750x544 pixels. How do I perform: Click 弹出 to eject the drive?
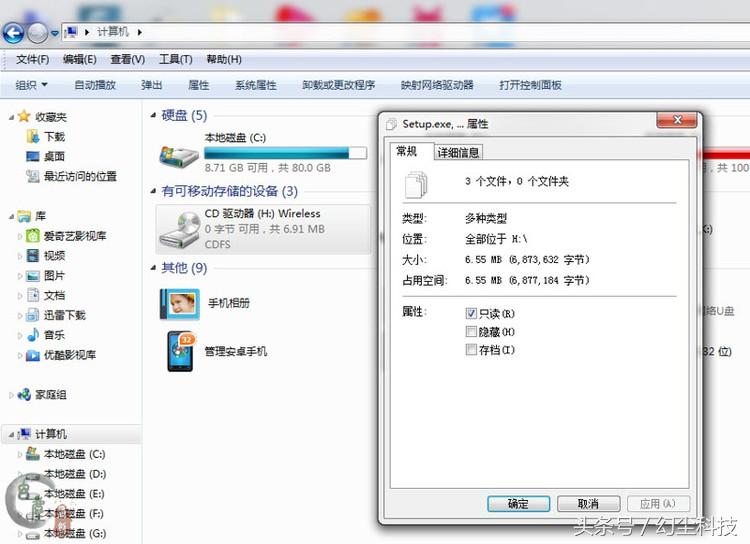pyautogui.click(x=152, y=85)
